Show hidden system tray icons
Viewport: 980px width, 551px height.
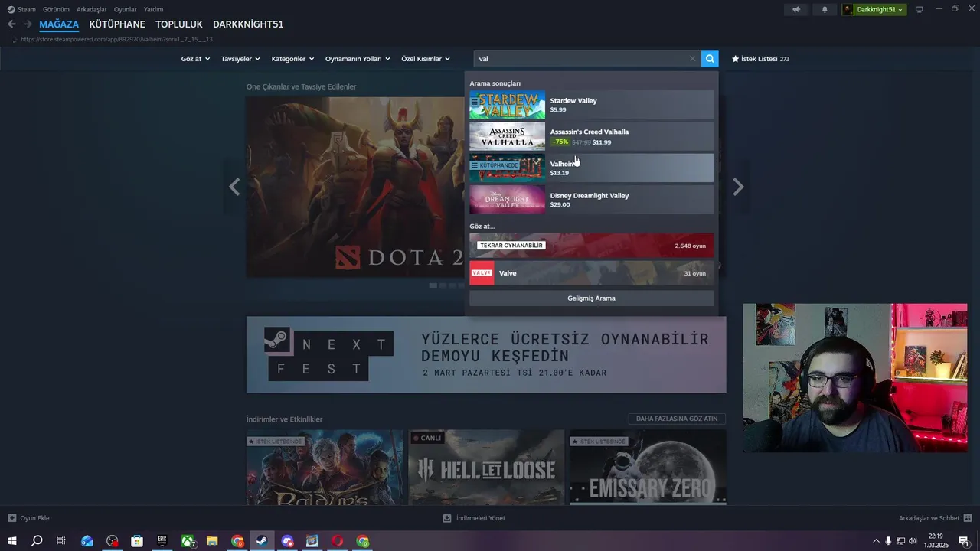(876, 541)
